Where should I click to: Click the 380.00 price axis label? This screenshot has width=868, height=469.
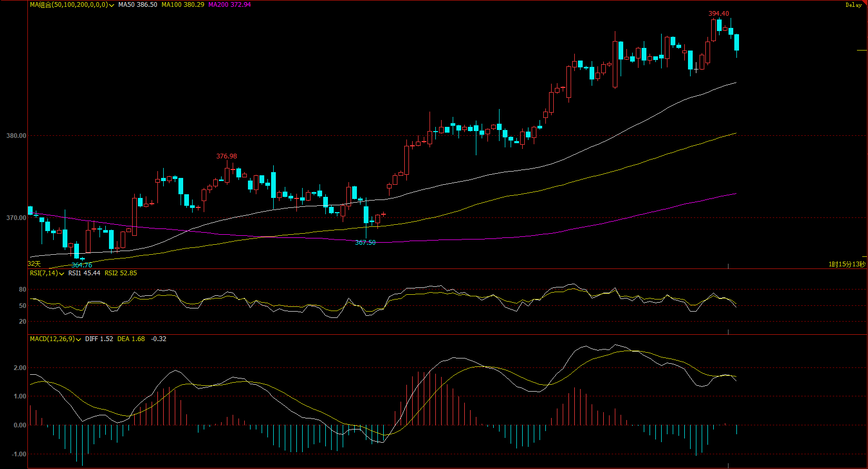point(16,136)
